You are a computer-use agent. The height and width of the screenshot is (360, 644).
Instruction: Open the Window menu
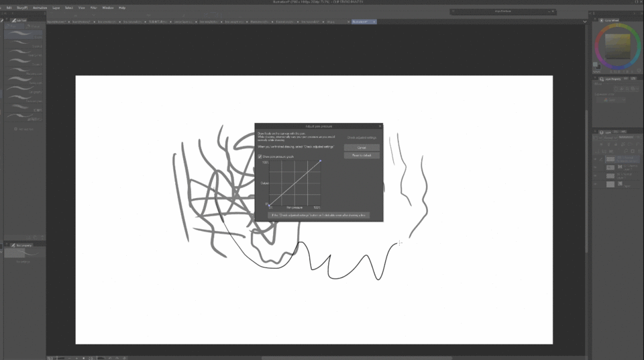[108, 8]
